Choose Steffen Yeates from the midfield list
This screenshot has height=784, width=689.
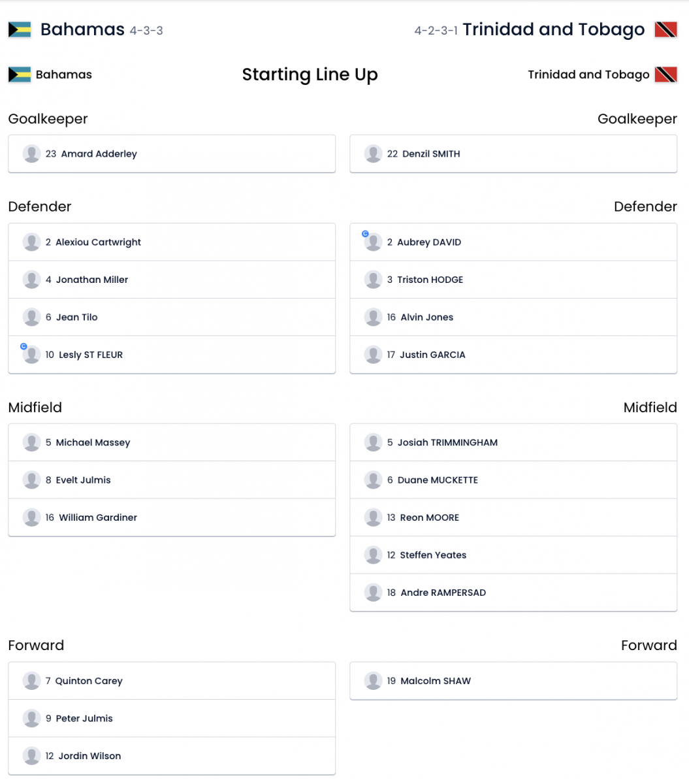pyautogui.click(x=433, y=555)
